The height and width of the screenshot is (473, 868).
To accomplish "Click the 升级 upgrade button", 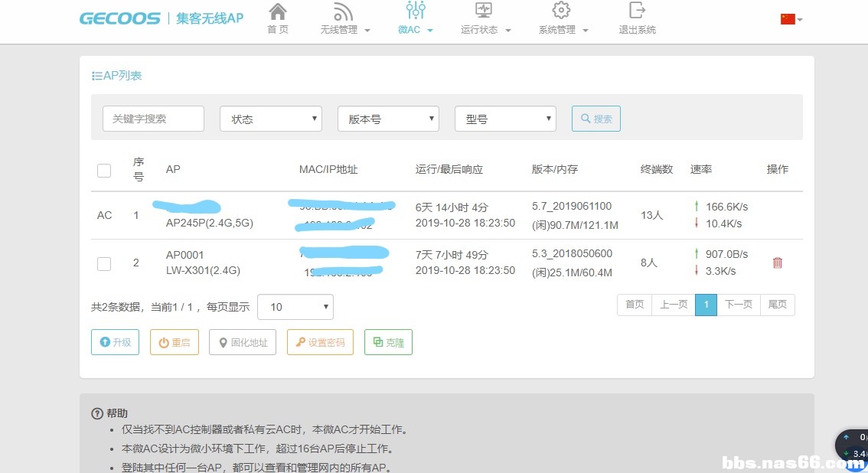I will click(115, 342).
